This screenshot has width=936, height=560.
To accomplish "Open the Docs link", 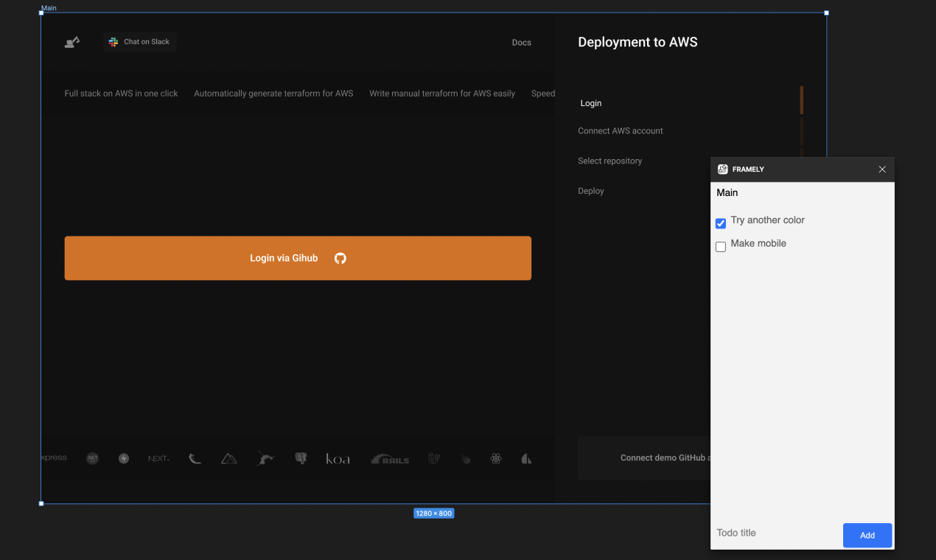I will (x=522, y=42).
